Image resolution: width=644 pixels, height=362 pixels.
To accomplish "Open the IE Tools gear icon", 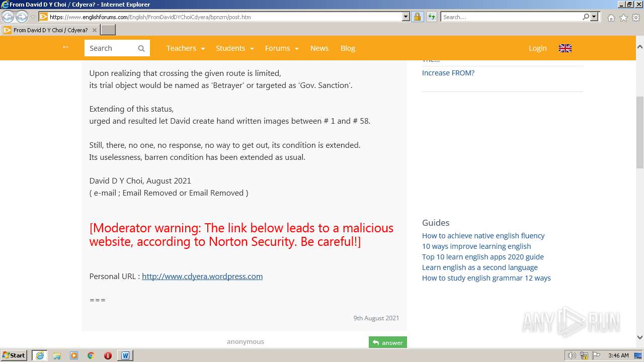I will (x=636, y=18).
